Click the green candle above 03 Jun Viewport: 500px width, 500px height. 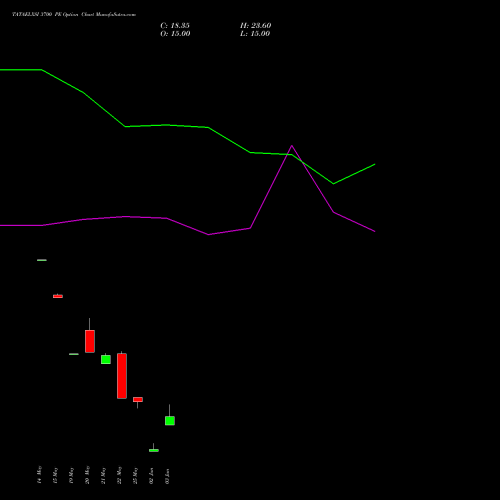tap(170, 421)
